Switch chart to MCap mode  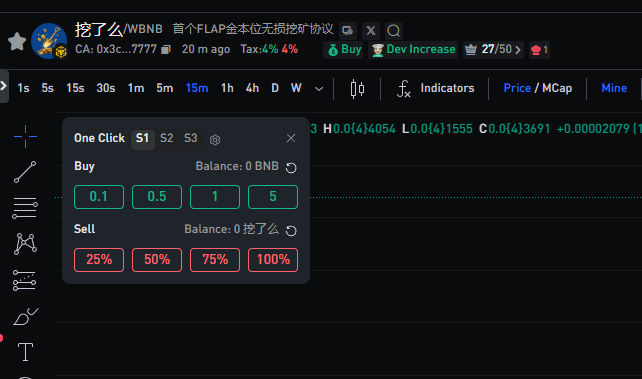point(557,88)
